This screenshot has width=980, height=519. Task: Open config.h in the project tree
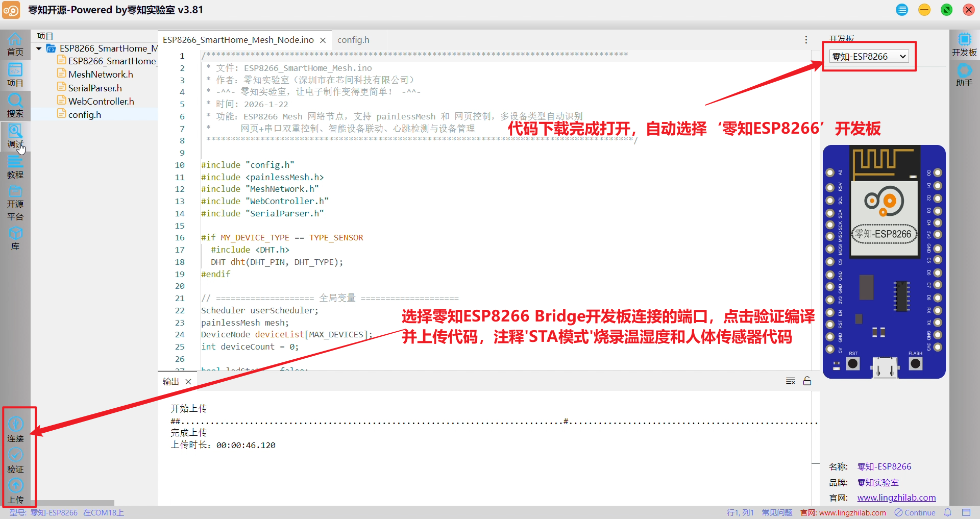tap(85, 114)
